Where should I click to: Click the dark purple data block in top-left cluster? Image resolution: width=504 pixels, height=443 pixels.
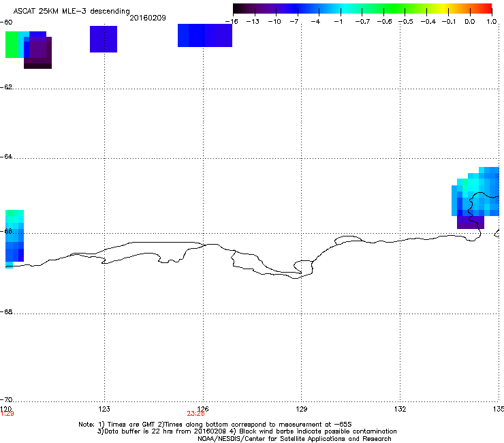[x=38, y=52]
